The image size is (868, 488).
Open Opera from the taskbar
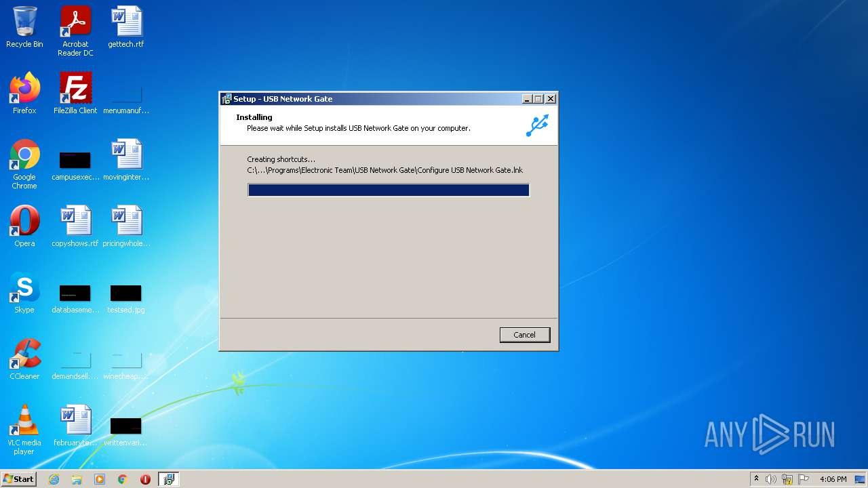[145, 479]
